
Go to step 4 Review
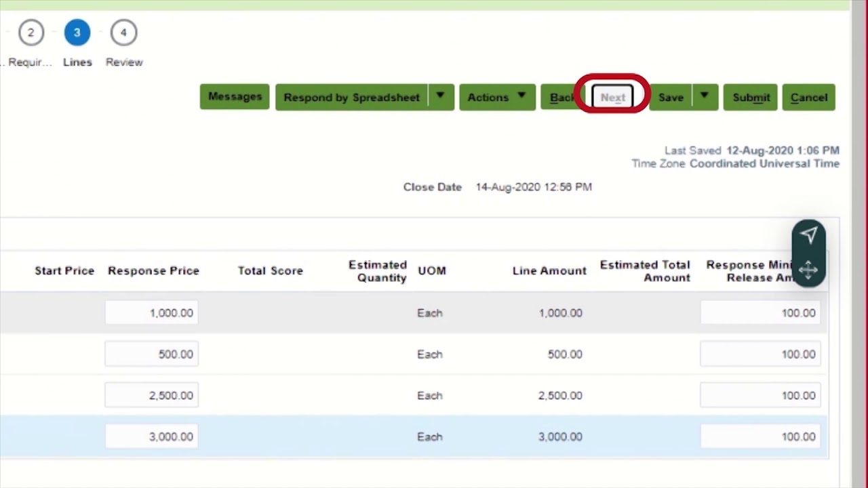point(123,33)
